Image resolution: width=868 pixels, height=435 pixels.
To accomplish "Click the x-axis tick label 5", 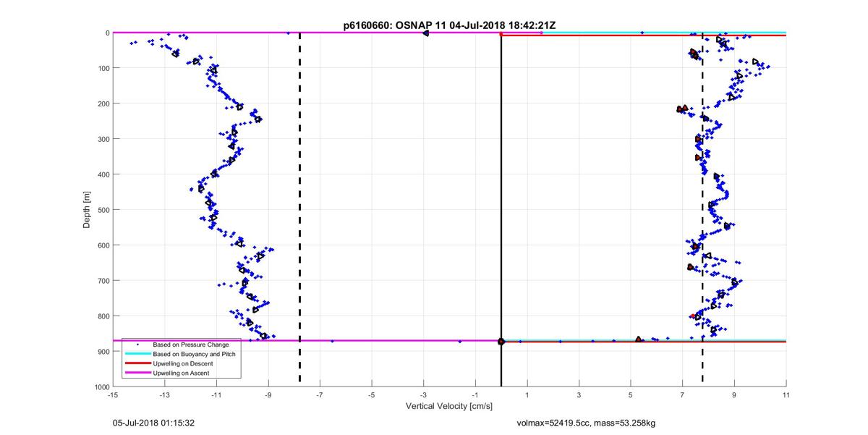I will [x=631, y=395].
